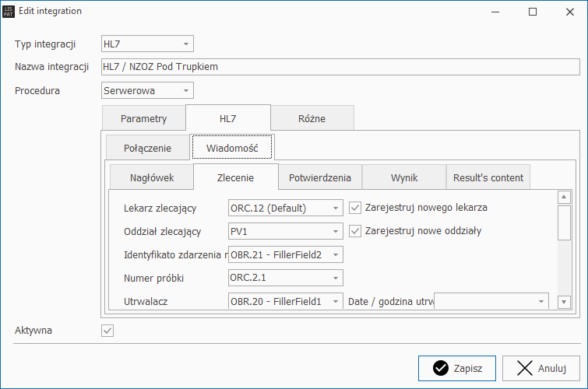Switch to the Nagłówek tab
The width and height of the screenshot is (588, 389).
151,177
